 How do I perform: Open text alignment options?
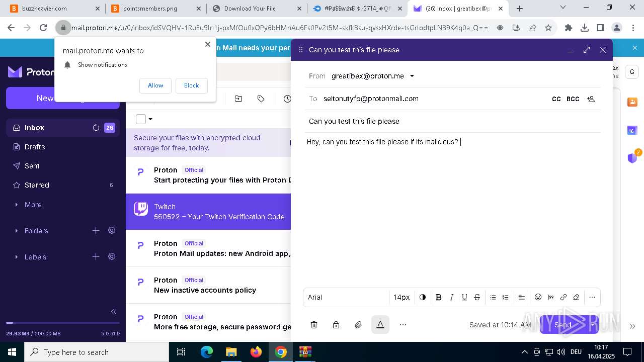[522, 297]
